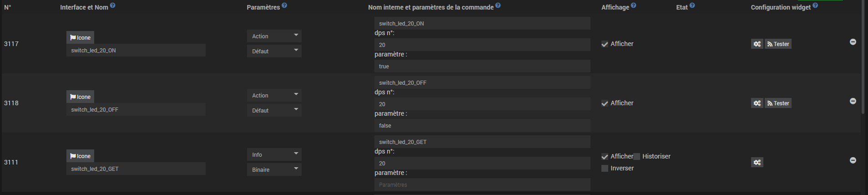Open Action type dropdown for command 3117

point(274,36)
